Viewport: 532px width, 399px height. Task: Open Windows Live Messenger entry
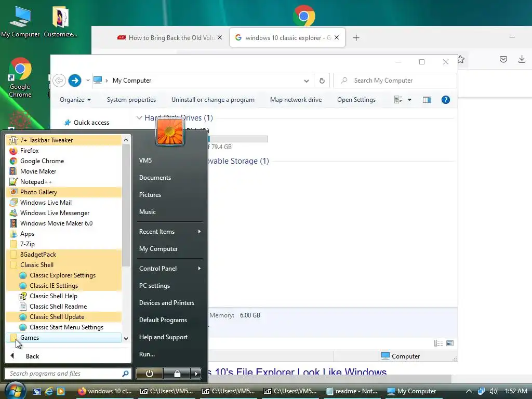coord(63,212)
